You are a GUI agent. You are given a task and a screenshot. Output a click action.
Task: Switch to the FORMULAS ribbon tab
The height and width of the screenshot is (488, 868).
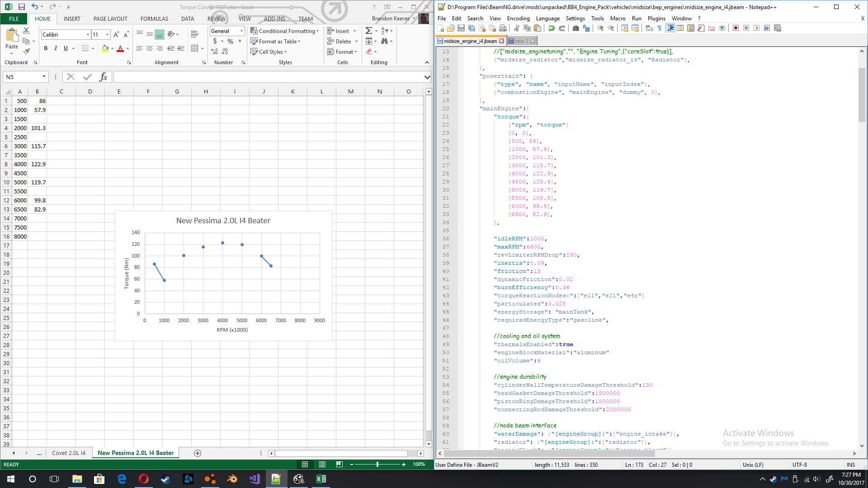coord(154,19)
